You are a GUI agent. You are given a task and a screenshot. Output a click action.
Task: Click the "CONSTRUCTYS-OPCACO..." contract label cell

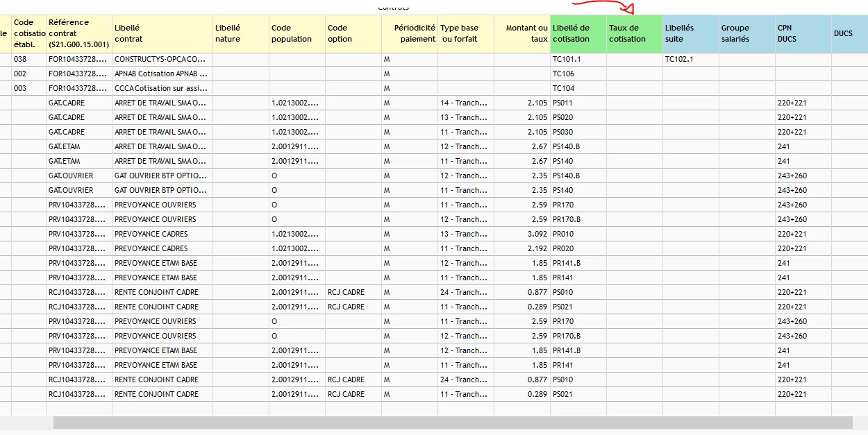coord(162,60)
